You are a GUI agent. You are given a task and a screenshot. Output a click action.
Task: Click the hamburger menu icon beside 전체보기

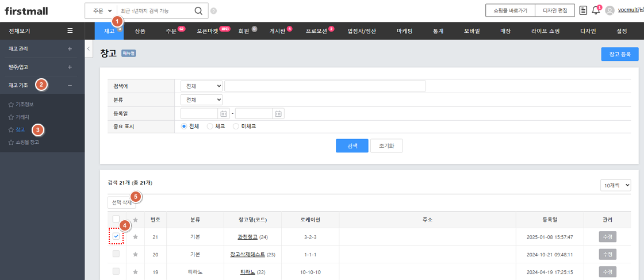(x=70, y=31)
